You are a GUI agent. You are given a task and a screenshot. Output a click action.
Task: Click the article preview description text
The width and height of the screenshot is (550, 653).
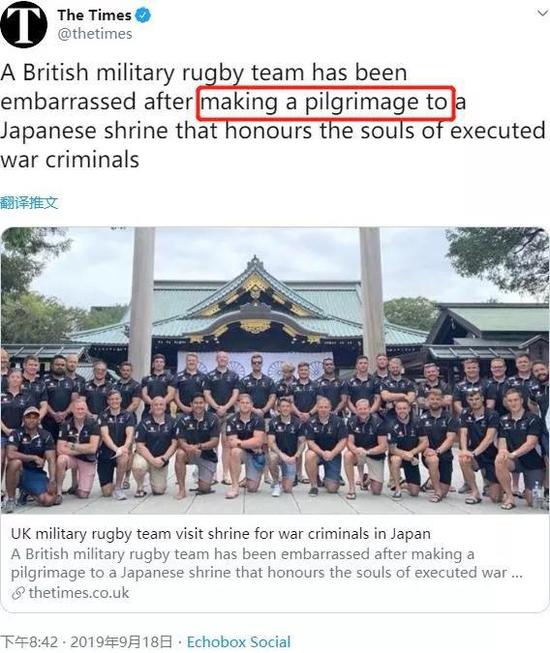[x=266, y=563]
